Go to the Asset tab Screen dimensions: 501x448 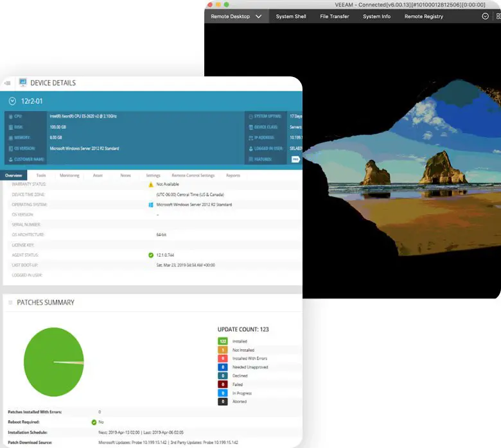click(x=98, y=175)
